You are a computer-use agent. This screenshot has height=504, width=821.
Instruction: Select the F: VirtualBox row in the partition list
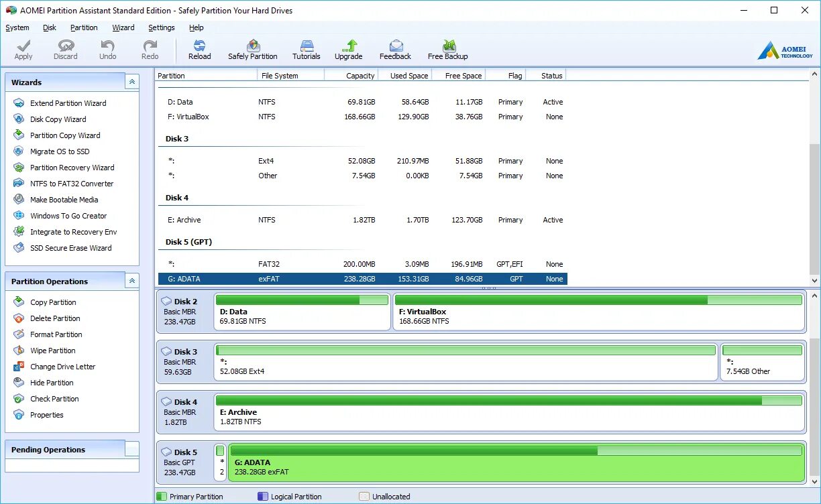pyautogui.click(x=362, y=117)
